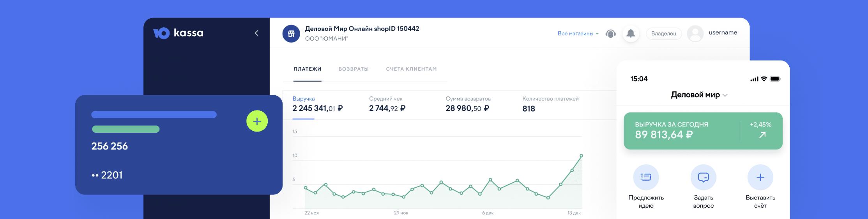The height and width of the screenshot is (219, 868).
Task: Switch to the Счета клиентам tab
Action: coord(411,69)
